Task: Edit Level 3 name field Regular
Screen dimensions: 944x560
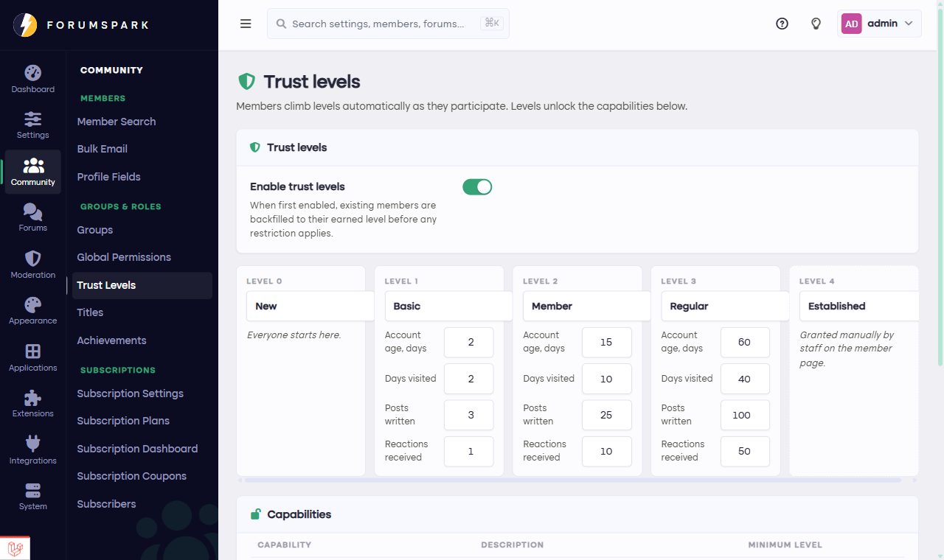Action: click(725, 306)
